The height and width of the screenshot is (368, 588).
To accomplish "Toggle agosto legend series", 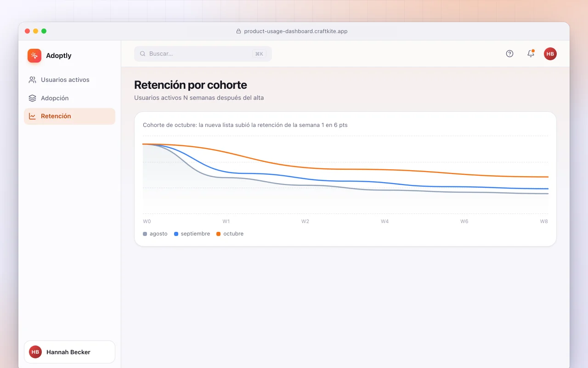I will click(x=155, y=234).
